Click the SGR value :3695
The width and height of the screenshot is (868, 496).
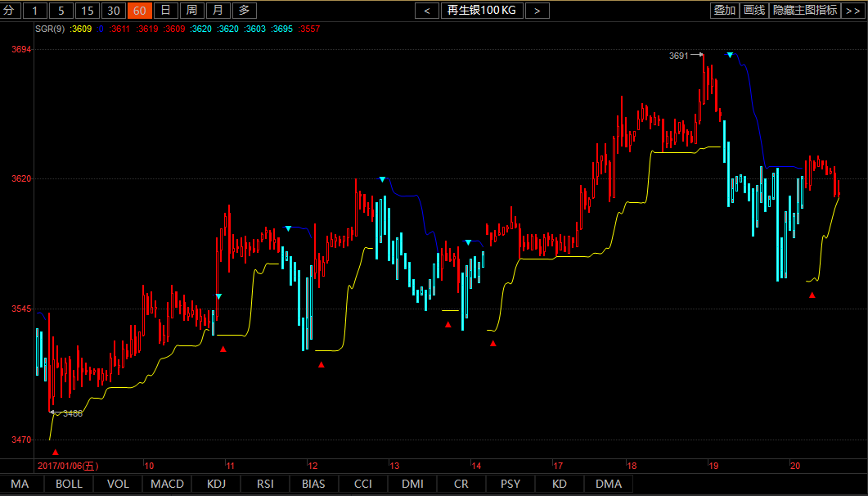point(281,29)
